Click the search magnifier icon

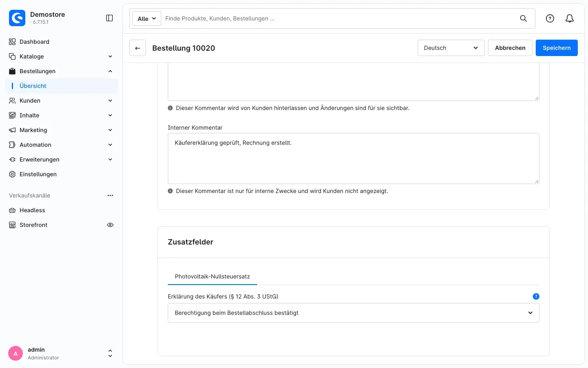523,18
